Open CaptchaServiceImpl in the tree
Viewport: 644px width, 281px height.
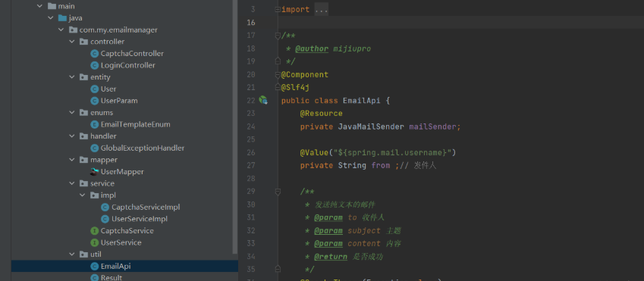click(x=146, y=208)
